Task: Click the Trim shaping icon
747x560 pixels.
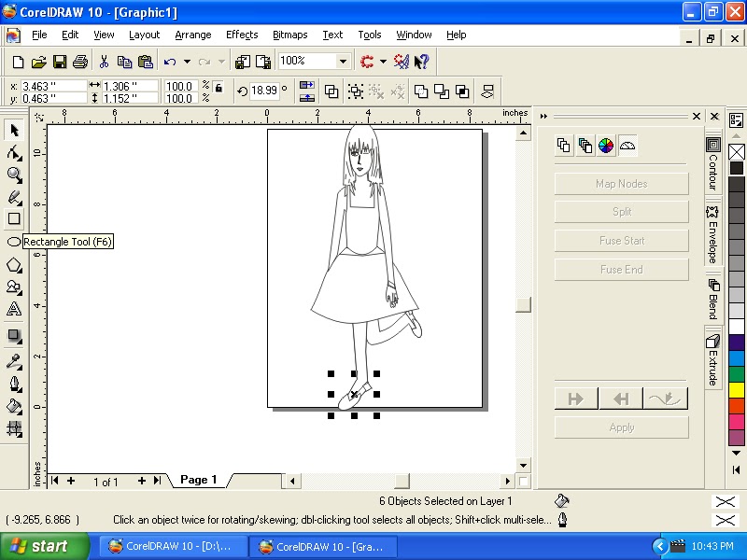Action: [x=442, y=91]
